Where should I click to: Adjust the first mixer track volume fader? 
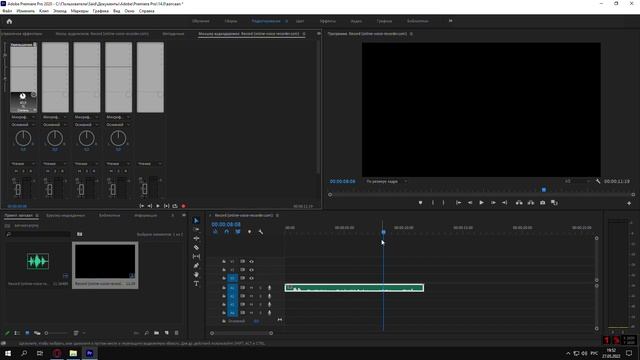(x=18, y=189)
